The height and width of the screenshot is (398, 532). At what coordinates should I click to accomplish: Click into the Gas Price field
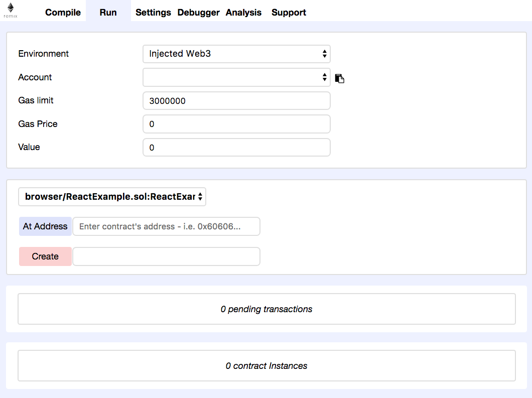coord(236,124)
